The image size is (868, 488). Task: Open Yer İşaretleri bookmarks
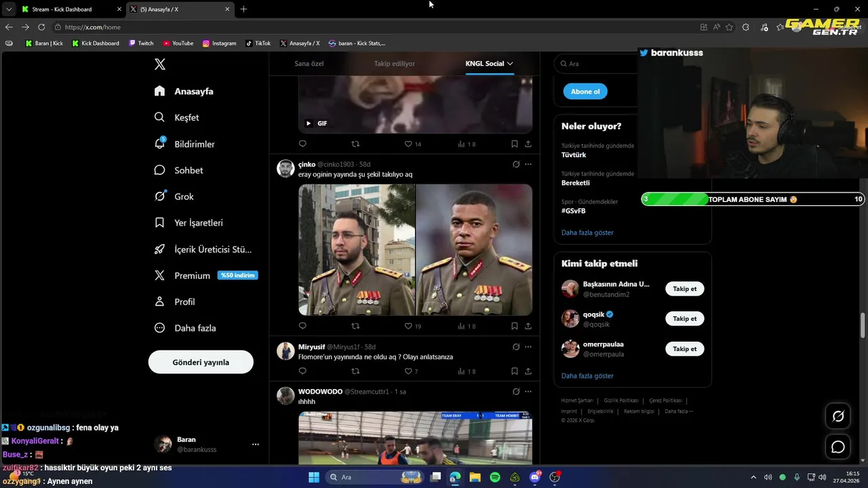click(x=189, y=222)
